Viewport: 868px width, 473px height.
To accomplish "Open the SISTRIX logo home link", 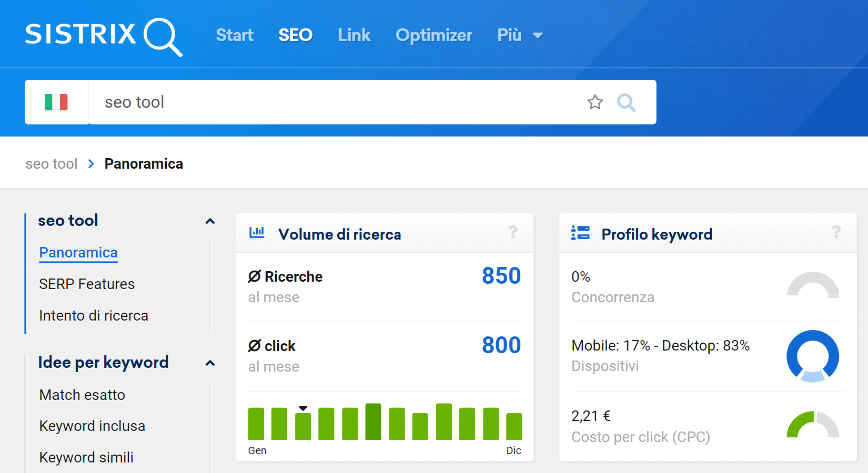I will [x=104, y=36].
